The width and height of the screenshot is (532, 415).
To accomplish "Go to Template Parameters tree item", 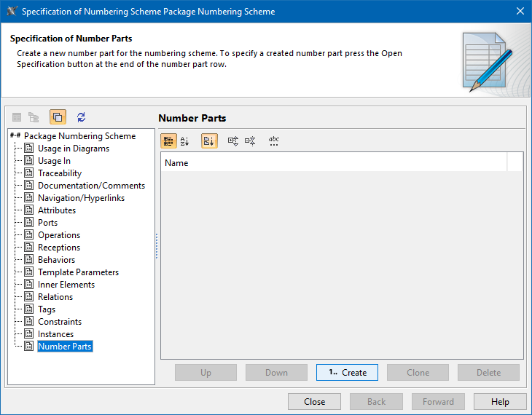I will [x=78, y=272].
